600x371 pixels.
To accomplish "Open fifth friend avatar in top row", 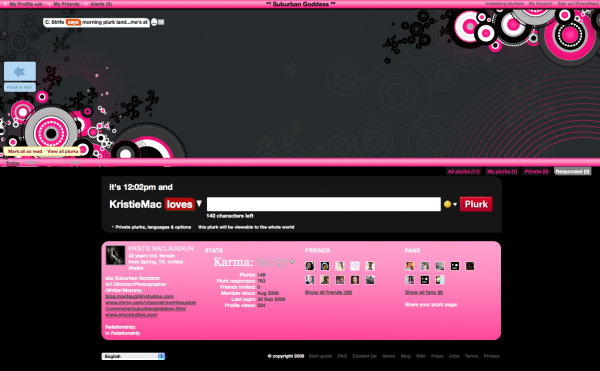I will click(370, 266).
